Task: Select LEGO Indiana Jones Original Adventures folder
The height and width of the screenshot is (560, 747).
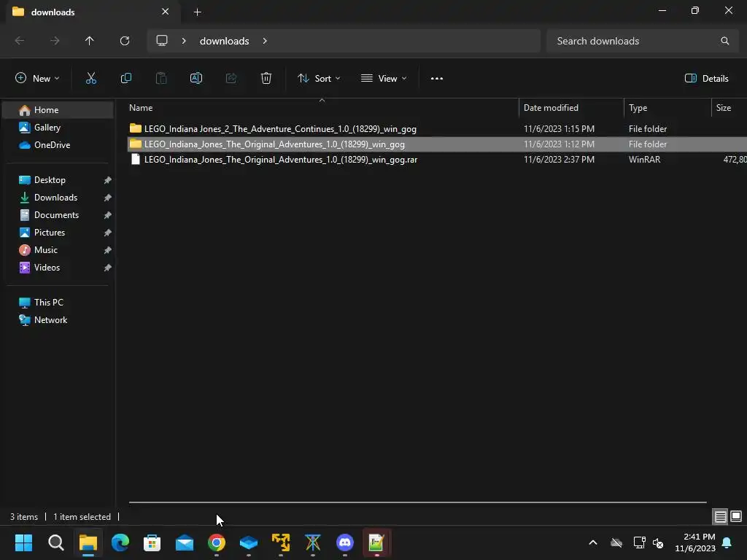Action: click(x=437, y=144)
